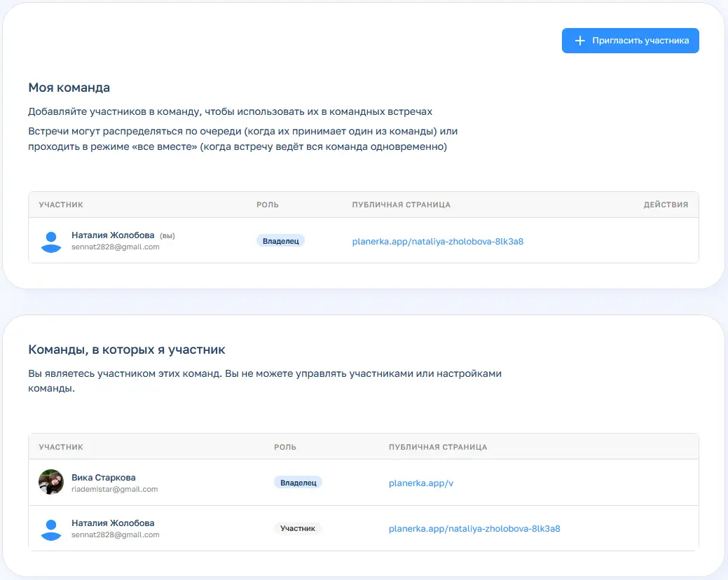728x580 pixels.
Task: Click the «Команды, в которых я участник» heading
Action: click(127, 349)
